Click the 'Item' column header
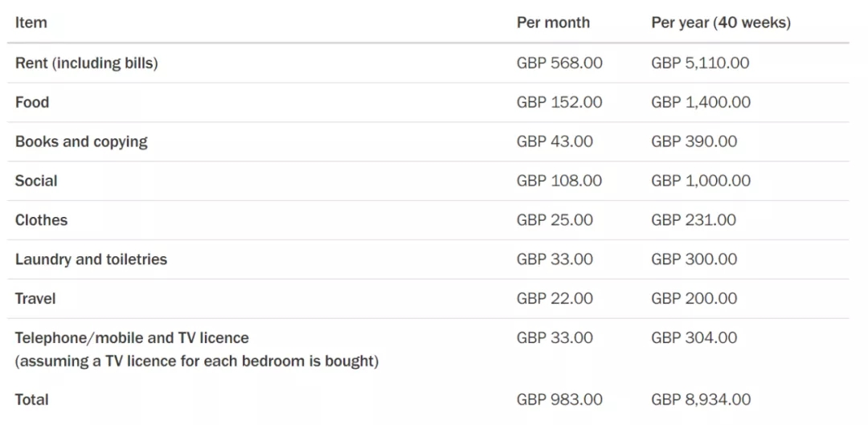This screenshot has height=425, width=868. [x=31, y=22]
